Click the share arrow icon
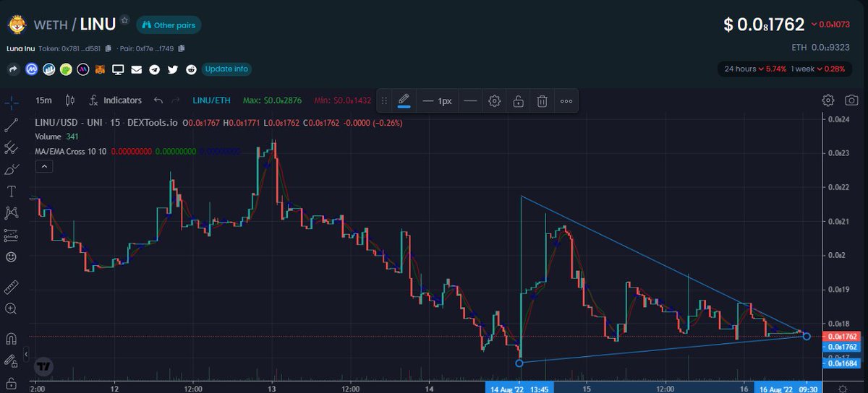This screenshot has width=868, height=393. [x=13, y=69]
